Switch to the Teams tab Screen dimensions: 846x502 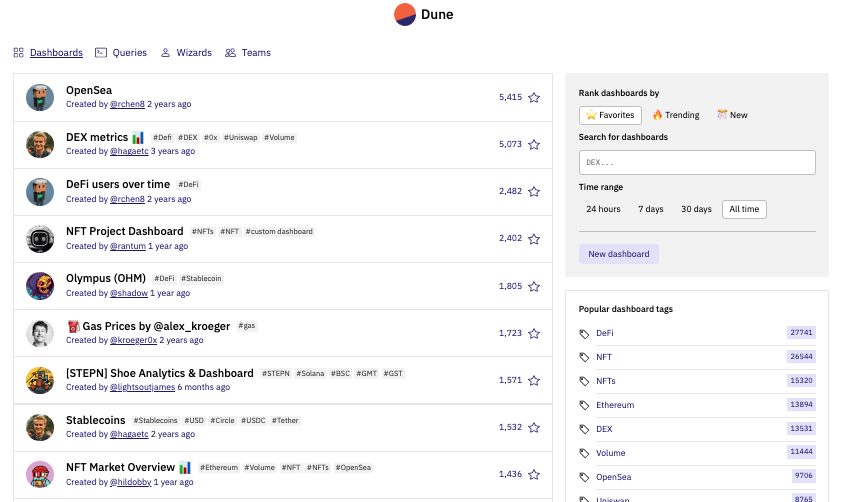256,52
